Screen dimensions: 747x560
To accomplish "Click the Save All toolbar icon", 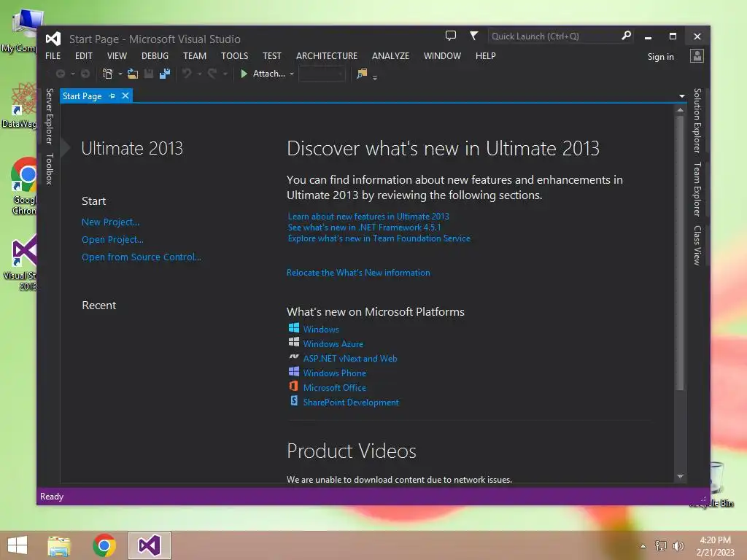I will (165, 74).
